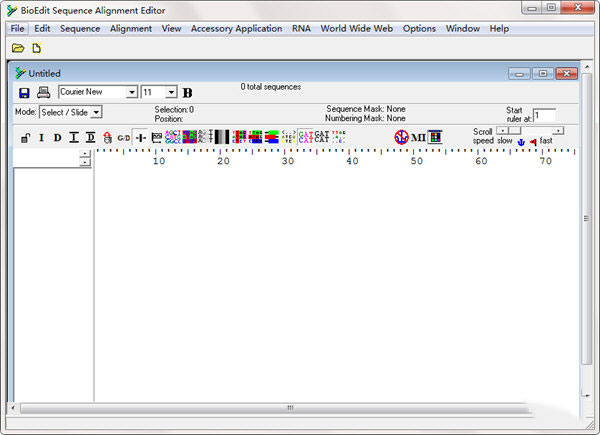600x435 pixels.
Task: Open the font size 11 dropdown
Action: pos(171,92)
